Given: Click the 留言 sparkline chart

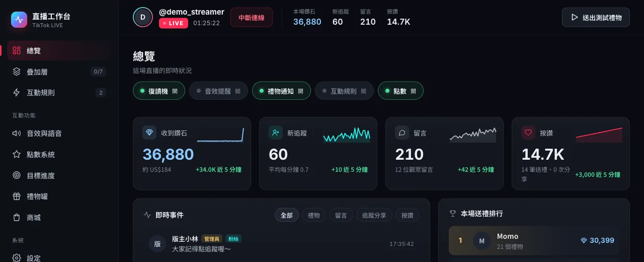Looking at the screenshot, I should tap(473, 135).
